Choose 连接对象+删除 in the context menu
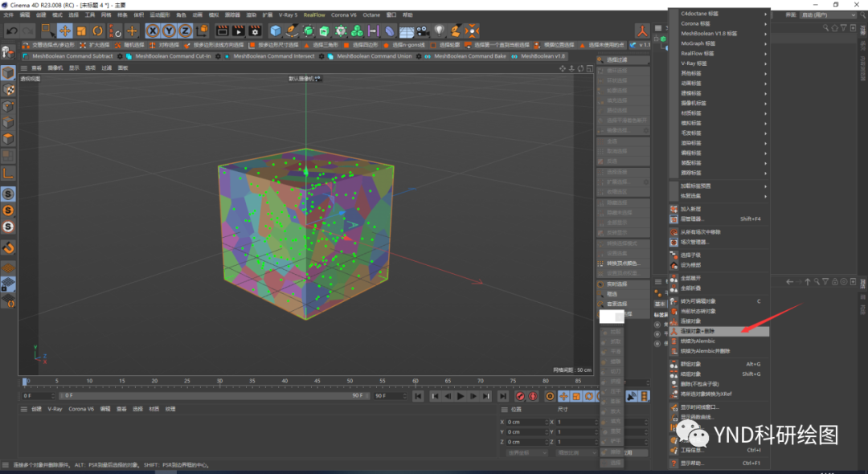Viewport: 868px width, 474px height. pyautogui.click(x=719, y=331)
